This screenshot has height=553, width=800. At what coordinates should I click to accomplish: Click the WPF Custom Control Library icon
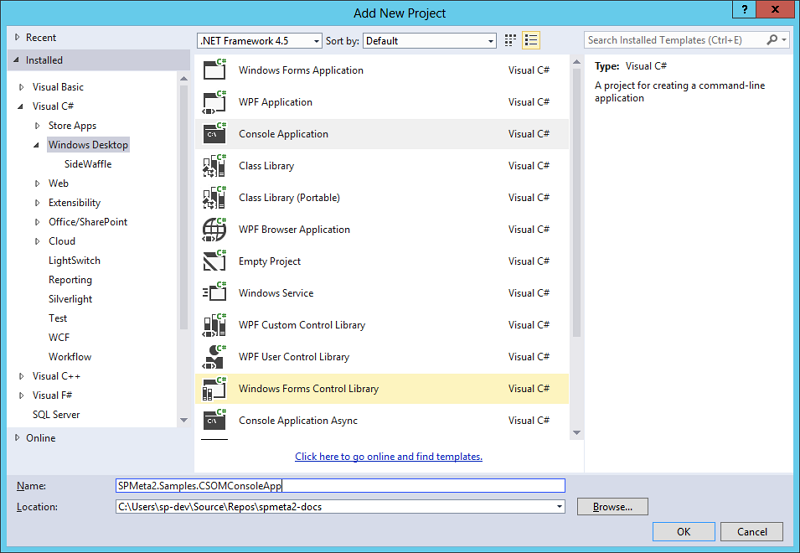point(214,325)
